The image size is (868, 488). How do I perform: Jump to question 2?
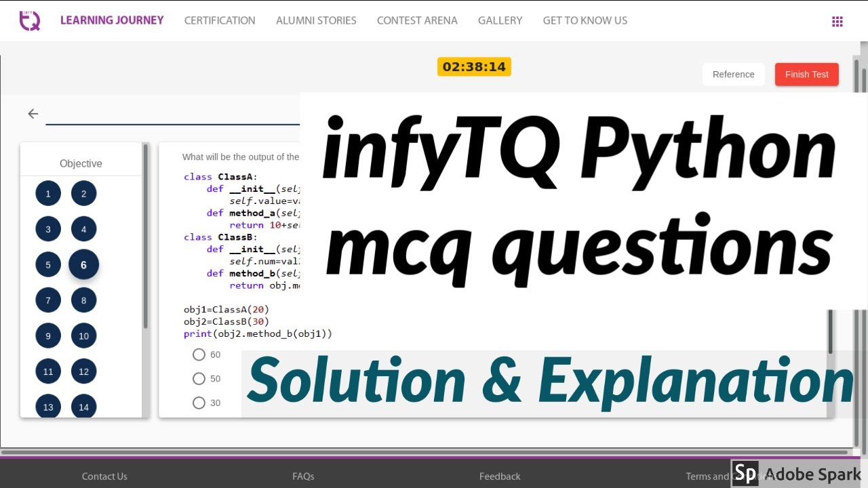84,194
